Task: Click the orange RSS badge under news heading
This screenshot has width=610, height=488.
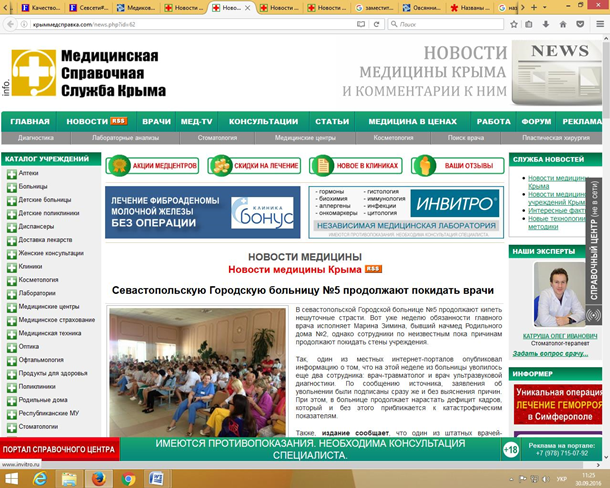Action: 372,269
